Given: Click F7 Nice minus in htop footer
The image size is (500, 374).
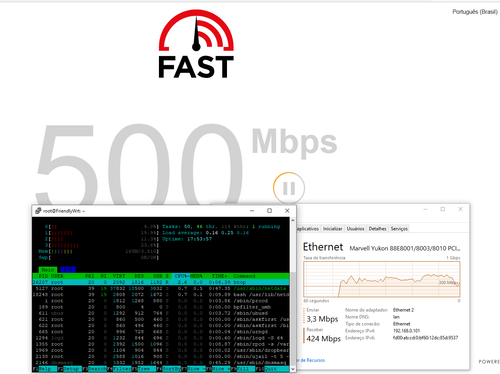Looking at the screenshot, I should (193, 369).
